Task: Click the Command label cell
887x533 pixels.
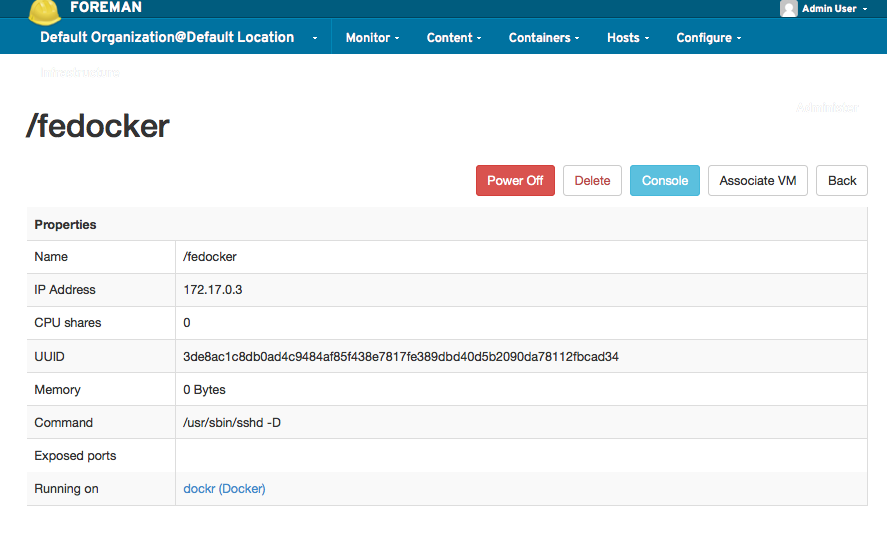Action: tap(101, 423)
